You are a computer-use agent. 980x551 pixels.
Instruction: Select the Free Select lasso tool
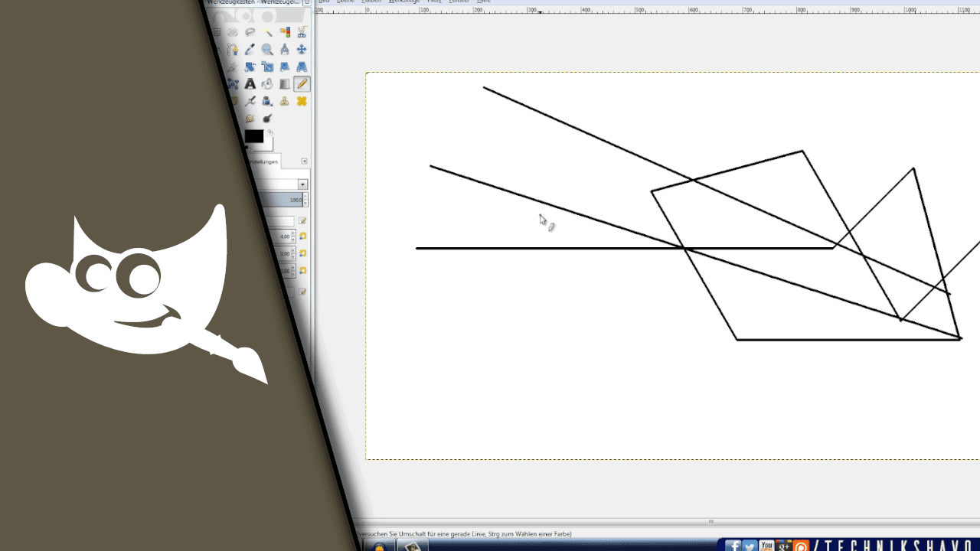(x=250, y=32)
